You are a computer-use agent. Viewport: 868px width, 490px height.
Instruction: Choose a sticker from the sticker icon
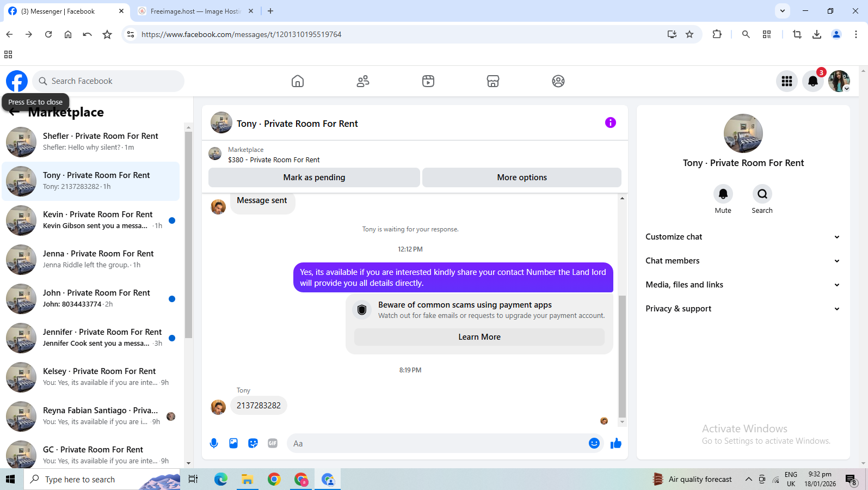tap(253, 443)
